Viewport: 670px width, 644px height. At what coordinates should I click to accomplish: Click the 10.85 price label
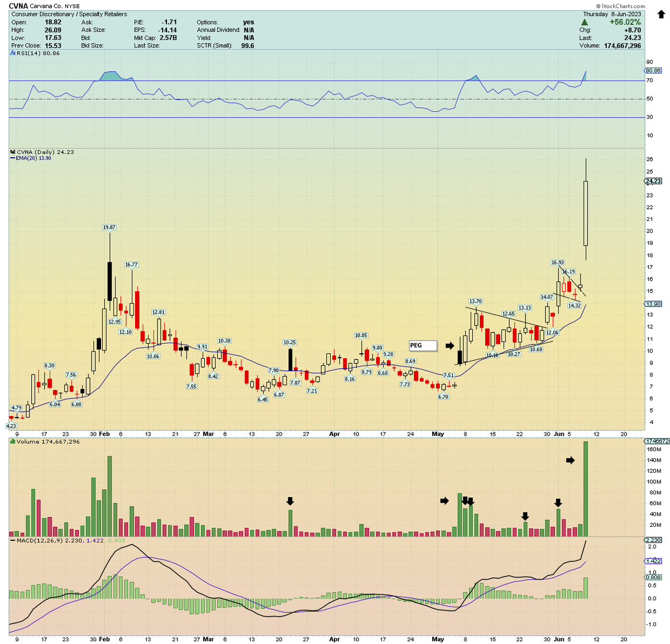click(361, 335)
